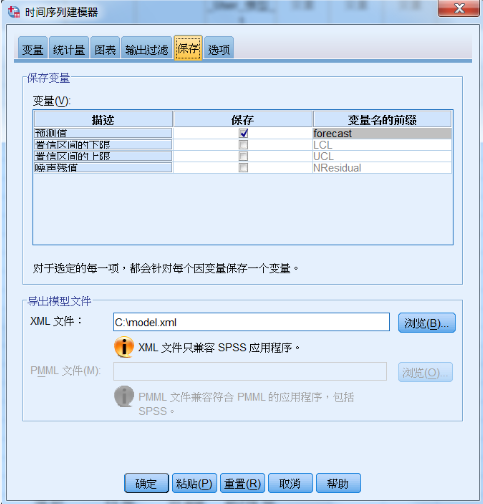Click the 取消 button
The width and height of the screenshot is (483, 504).
pyautogui.click(x=290, y=483)
